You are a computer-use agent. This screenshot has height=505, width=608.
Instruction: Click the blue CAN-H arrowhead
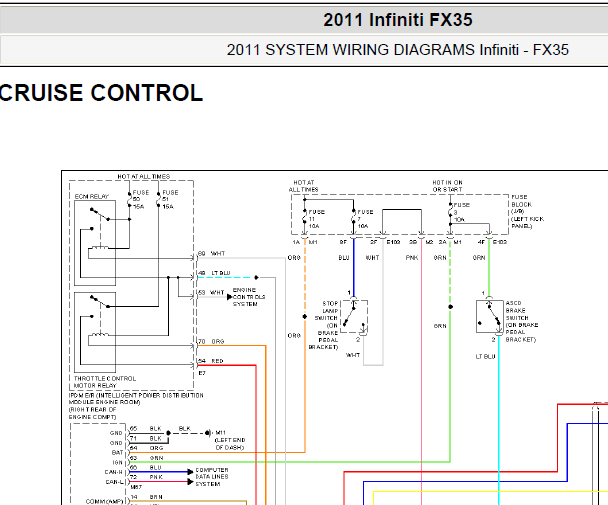(x=190, y=472)
